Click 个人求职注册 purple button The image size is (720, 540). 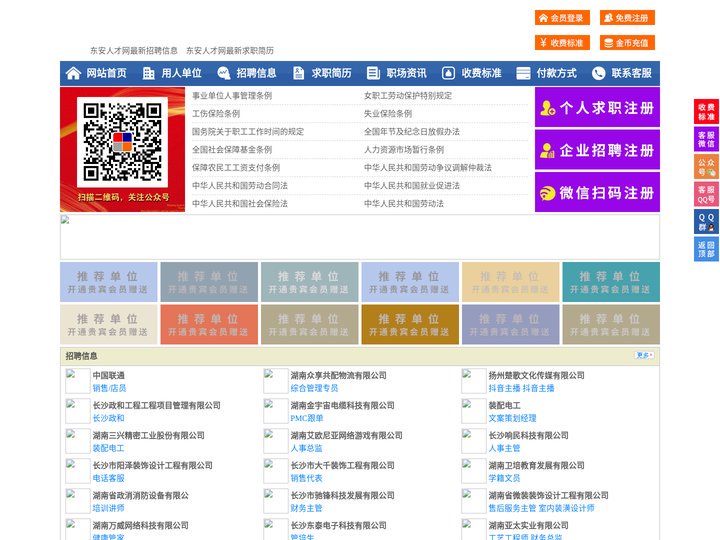pyautogui.click(x=597, y=107)
